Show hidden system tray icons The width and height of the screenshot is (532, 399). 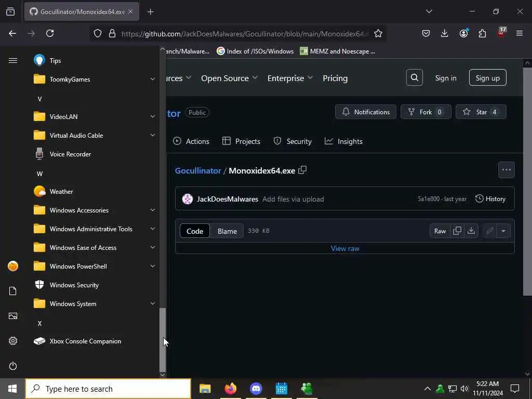[428, 389]
